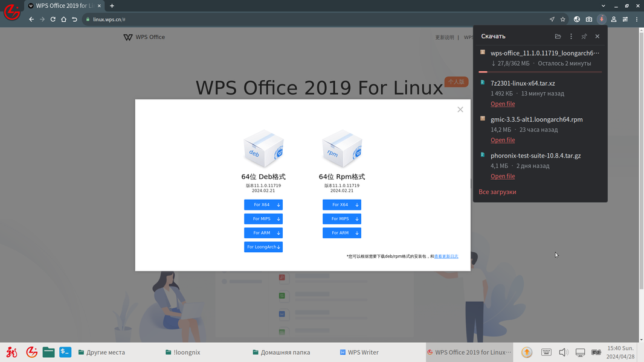The height and width of the screenshot is (362, 644).
Task: Download Rpm package For MIPS
Action: [342, 219]
